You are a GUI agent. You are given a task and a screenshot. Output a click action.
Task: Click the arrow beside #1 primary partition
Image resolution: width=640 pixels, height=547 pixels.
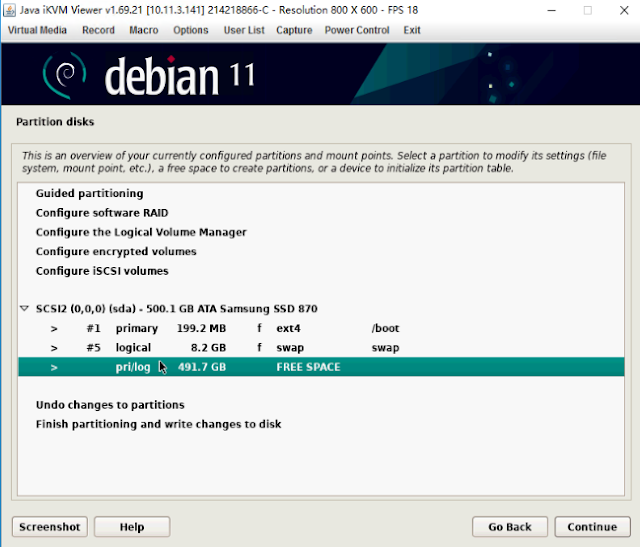coord(54,329)
